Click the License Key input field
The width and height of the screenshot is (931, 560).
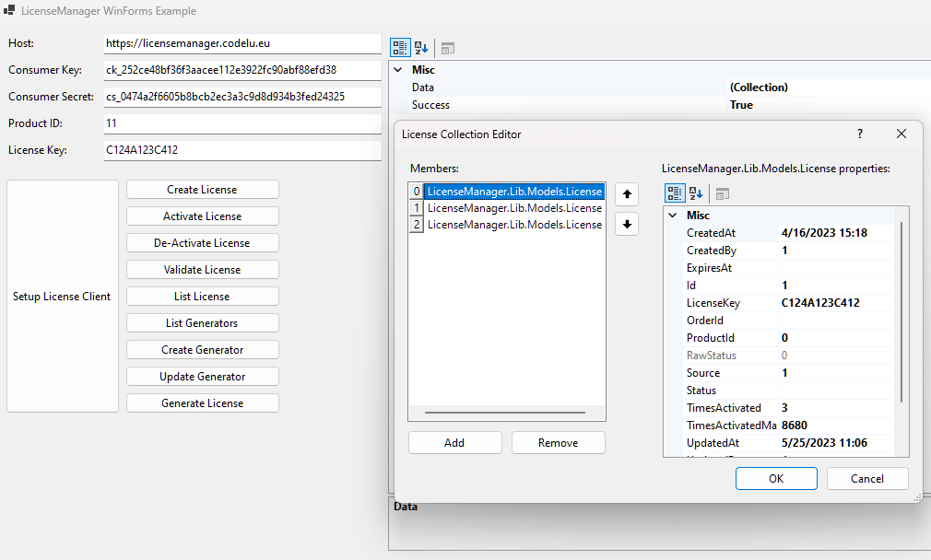click(242, 150)
